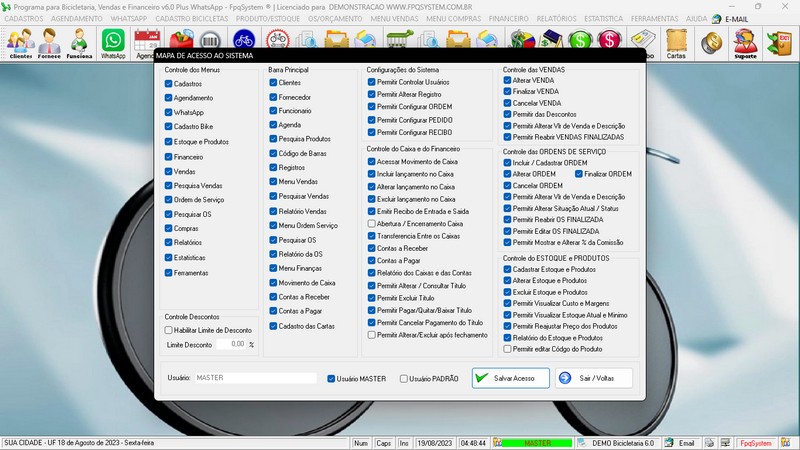Check the Usuário PADRÃO checkbox
The height and width of the screenshot is (450, 800).
[404, 379]
